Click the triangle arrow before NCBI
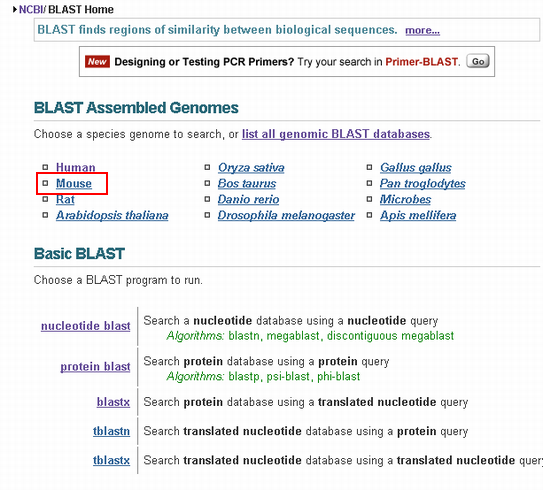The height and width of the screenshot is (490, 543). point(15,9)
